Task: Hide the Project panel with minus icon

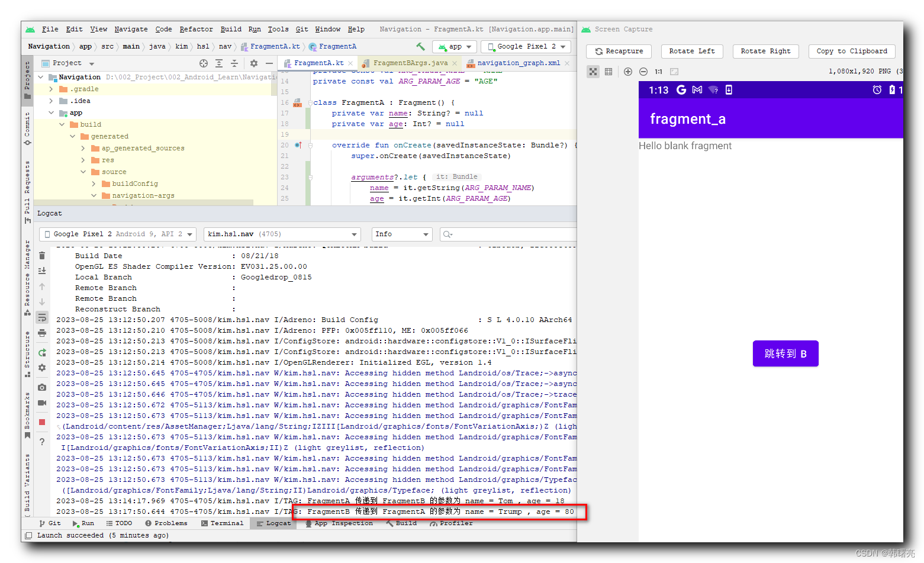Action: point(269,63)
